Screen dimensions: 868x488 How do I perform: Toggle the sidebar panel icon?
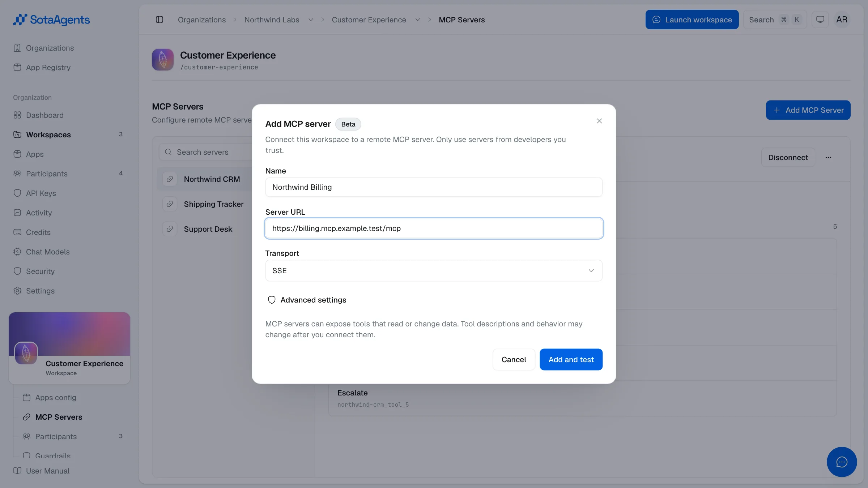click(x=159, y=20)
